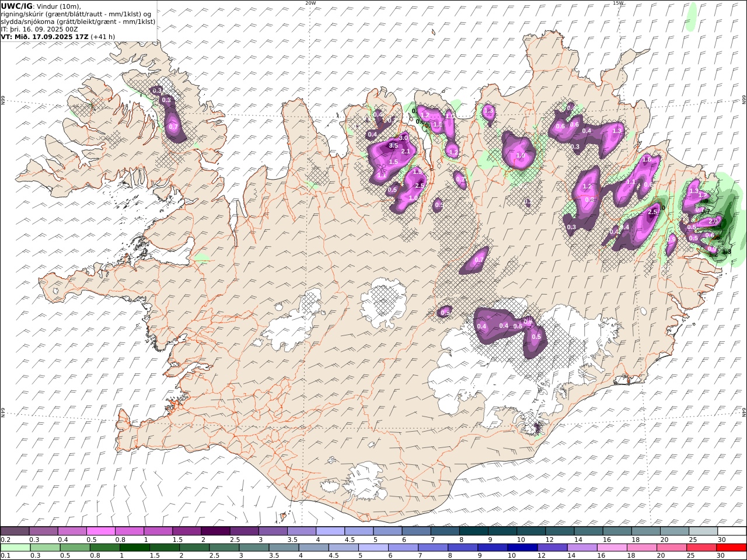The image size is (747, 560).
Task: Select lower legend green swatch between 0.5 and 0.8
Action: tap(75, 548)
